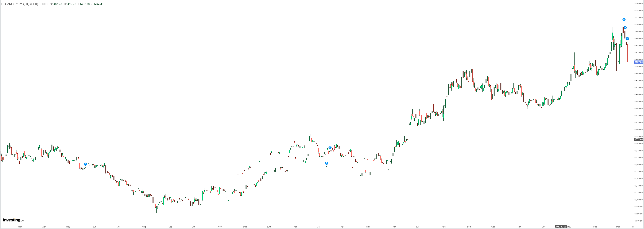Open Gold Futures series settings gear
644x229 pixels.
point(47,4)
